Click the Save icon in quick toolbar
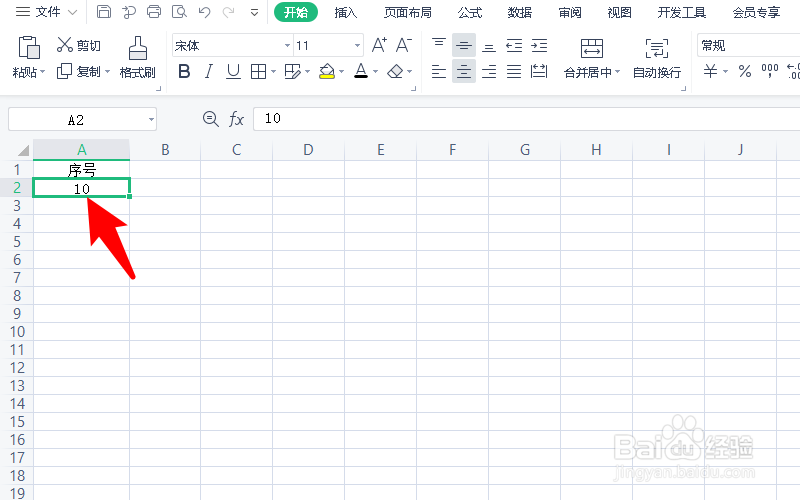This screenshot has width=800, height=500. tap(104, 12)
